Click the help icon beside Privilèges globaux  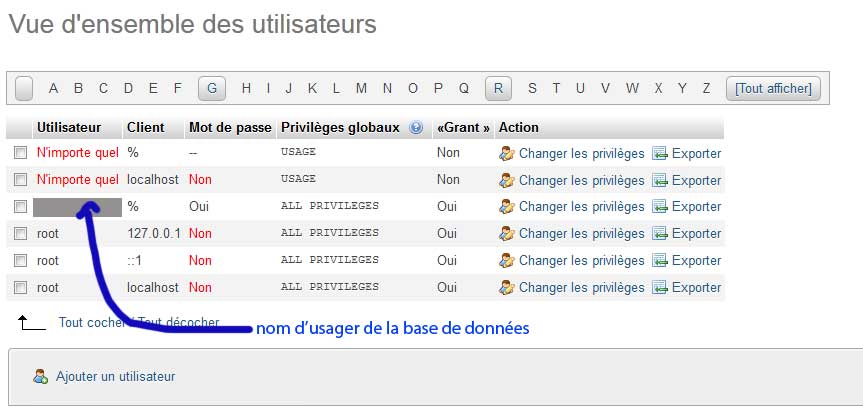416,128
